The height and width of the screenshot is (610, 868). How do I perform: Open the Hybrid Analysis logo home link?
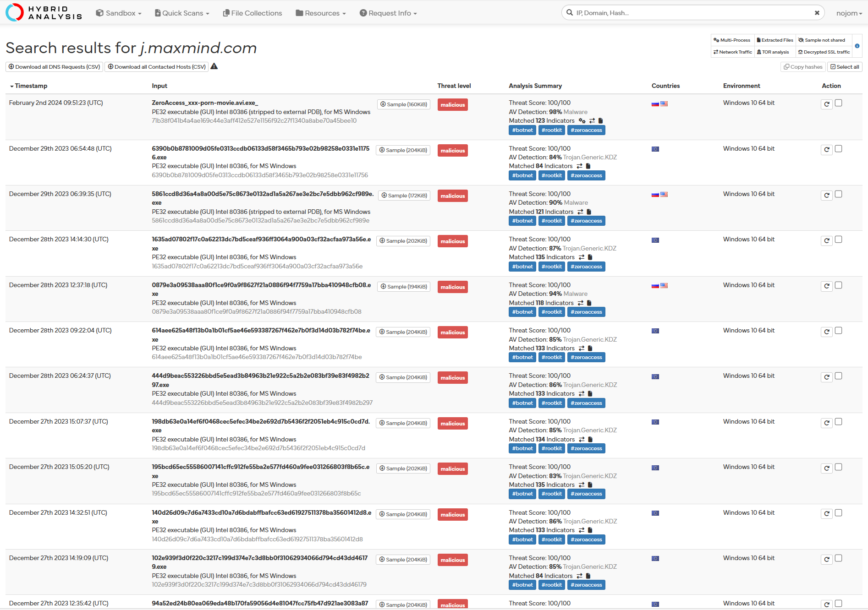click(44, 13)
